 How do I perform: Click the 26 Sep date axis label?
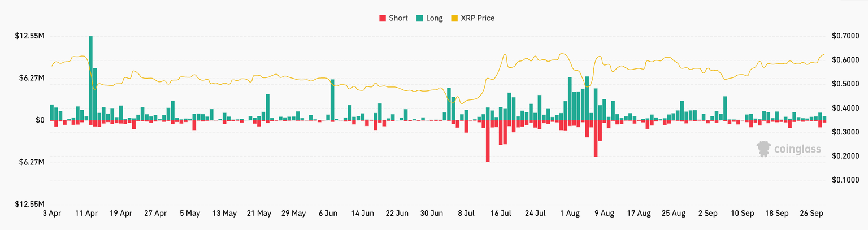click(811, 214)
